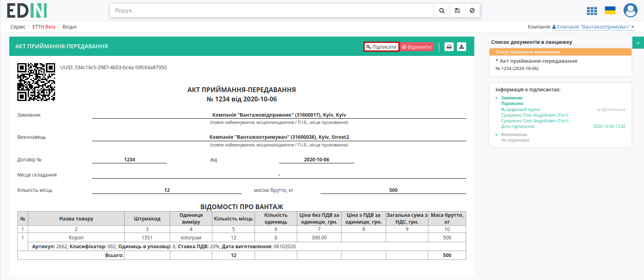Screen dimensions: 644x280
Task: Click the Штрихкод column header
Action: (147, 219)
